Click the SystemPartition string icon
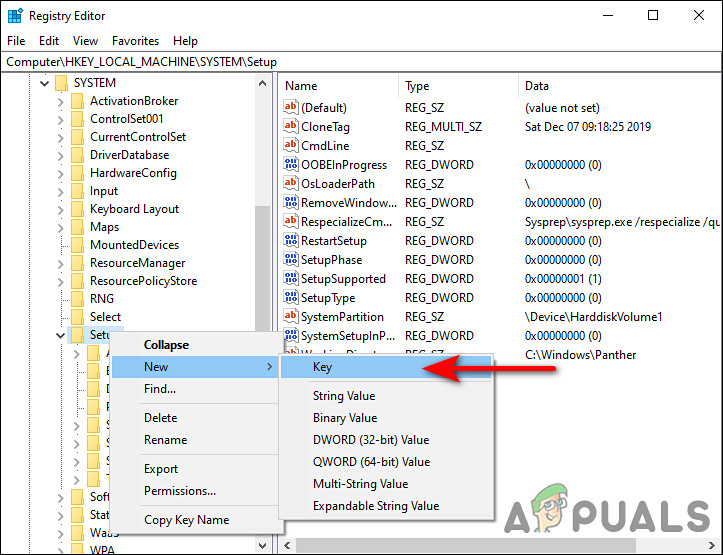Screen dimensions: 723x555 tap(290, 316)
